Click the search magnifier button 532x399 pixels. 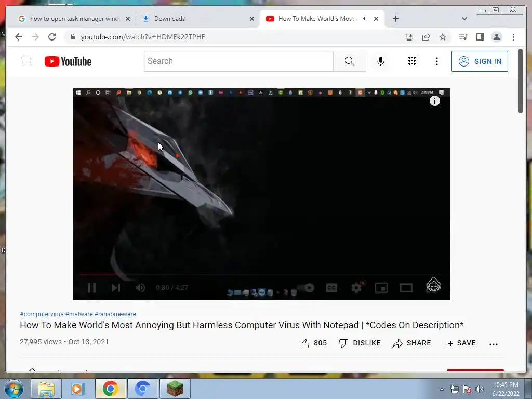coord(350,61)
